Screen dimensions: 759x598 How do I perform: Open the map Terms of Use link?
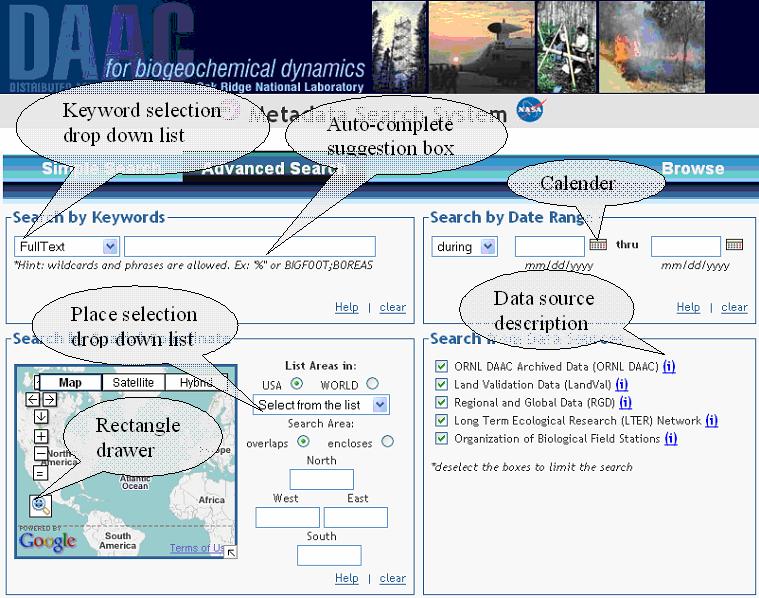click(x=197, y=548)
